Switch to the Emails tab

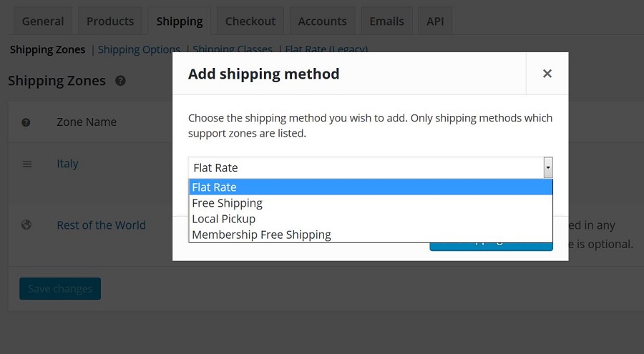coord(386,21)
